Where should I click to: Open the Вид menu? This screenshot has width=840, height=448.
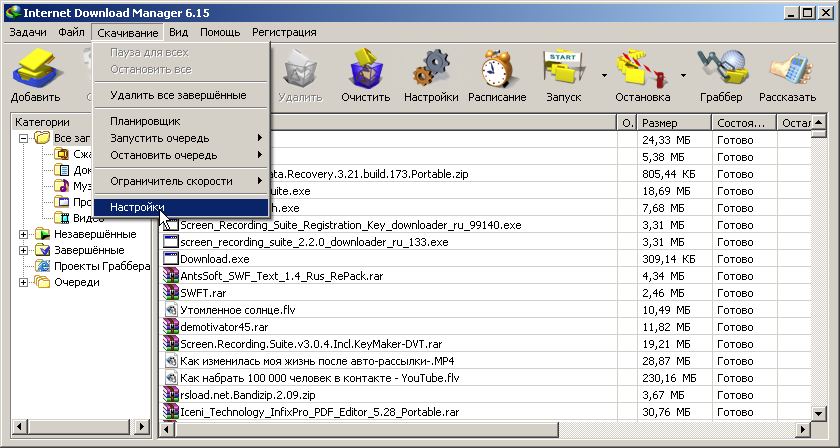pyautogui.click(x=178, y=32)
